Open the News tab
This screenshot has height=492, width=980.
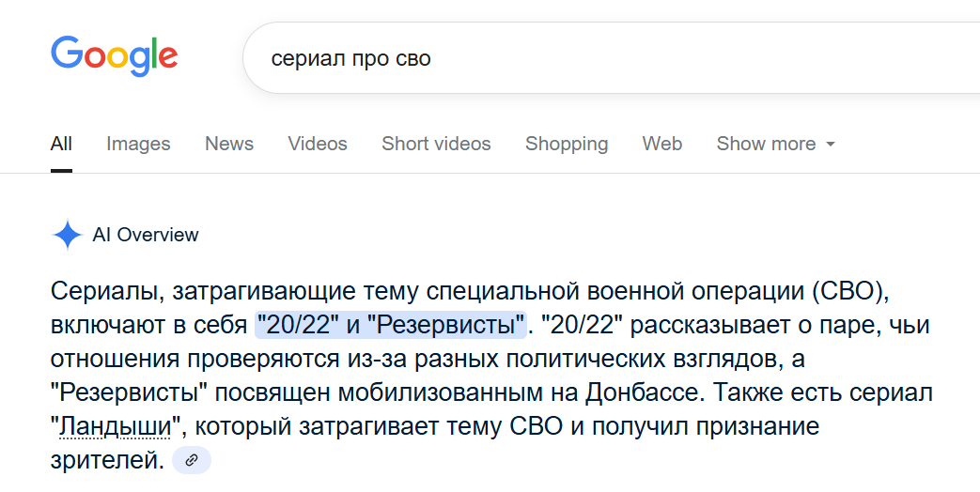[229, 144]
